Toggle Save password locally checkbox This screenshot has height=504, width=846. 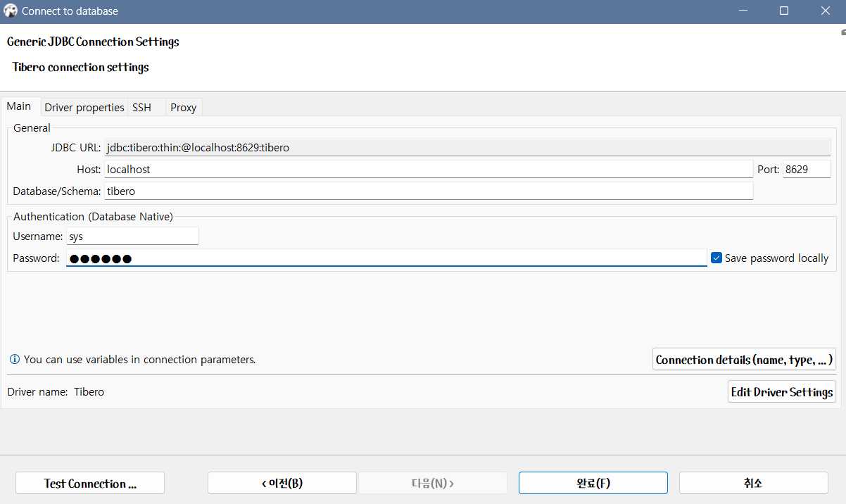click(x=716, y=258)
